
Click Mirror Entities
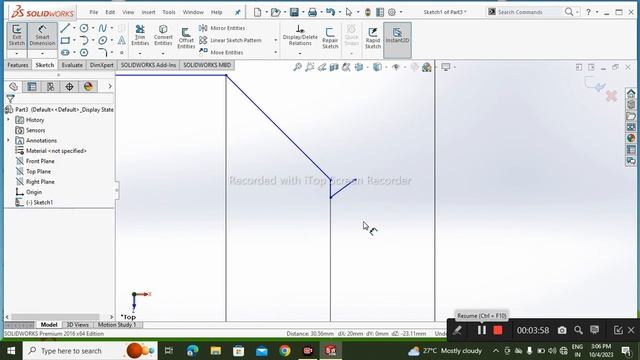tap(222, 28)
